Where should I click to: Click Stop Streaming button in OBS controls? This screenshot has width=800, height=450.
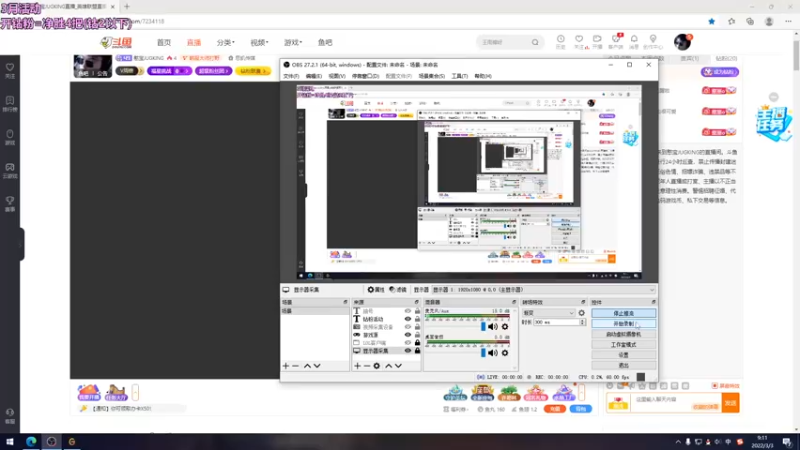[623, 313]
